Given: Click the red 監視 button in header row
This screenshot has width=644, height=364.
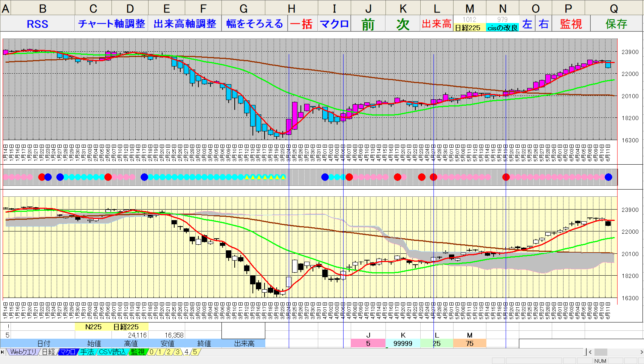Looking at the screenshot, I should click(x=571, y=24).
